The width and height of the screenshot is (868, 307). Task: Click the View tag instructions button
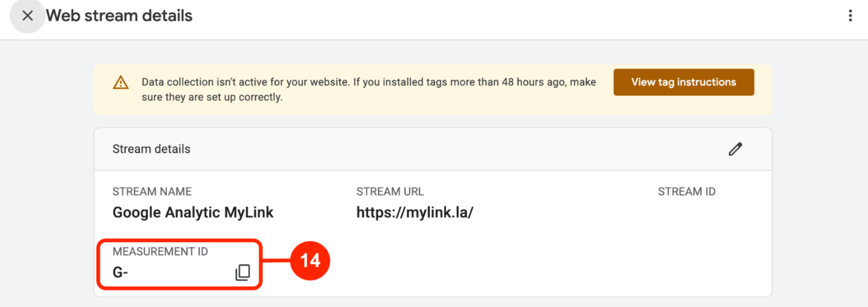click(683, 82)
